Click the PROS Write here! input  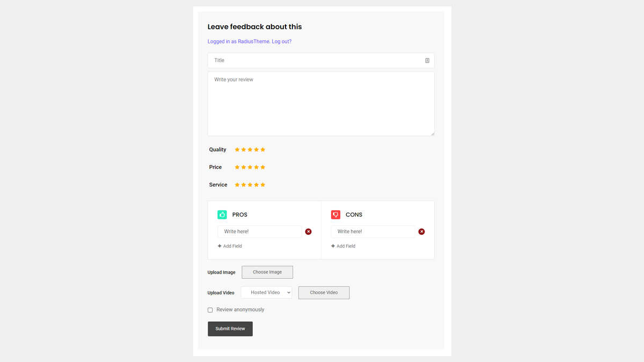click(x=260, y=232)
